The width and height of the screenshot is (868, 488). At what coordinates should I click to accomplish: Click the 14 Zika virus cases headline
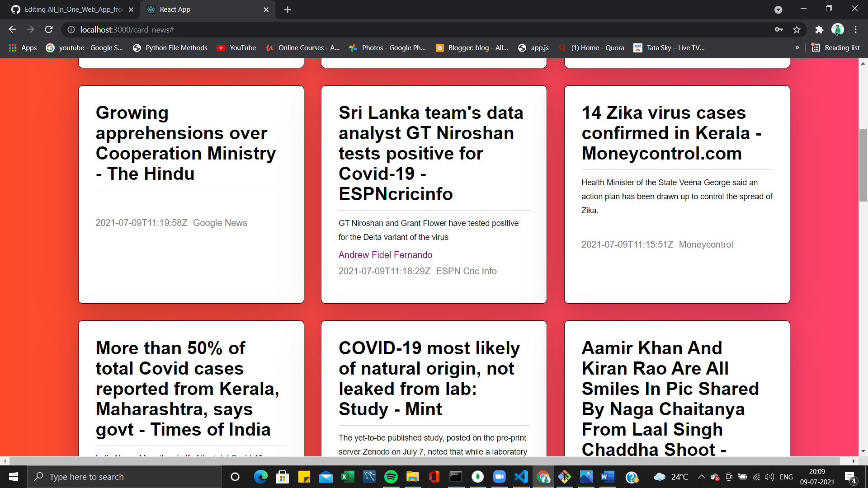(672, 133)
